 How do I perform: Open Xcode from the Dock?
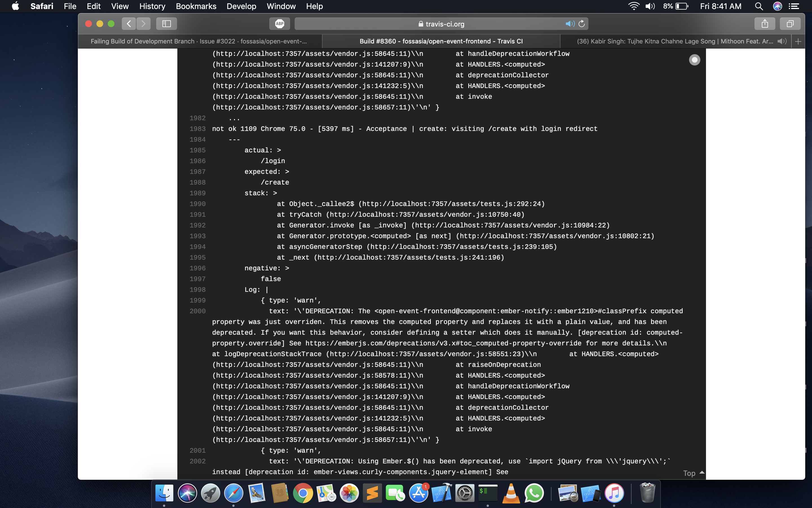tap(442, 493)
